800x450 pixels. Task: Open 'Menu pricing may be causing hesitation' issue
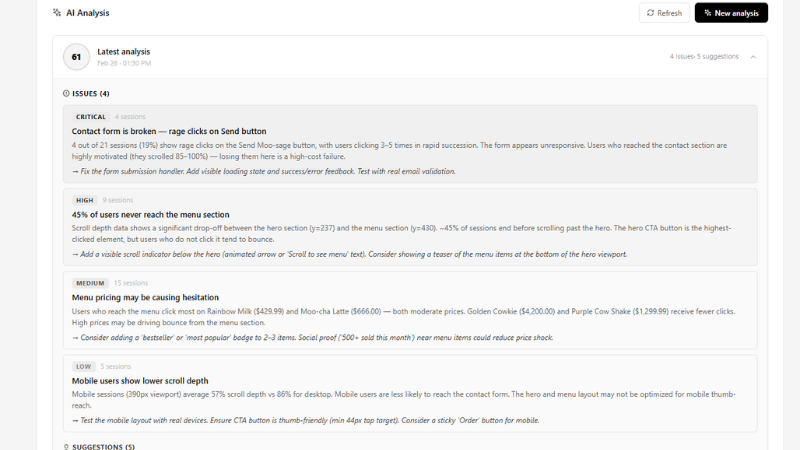145,297
